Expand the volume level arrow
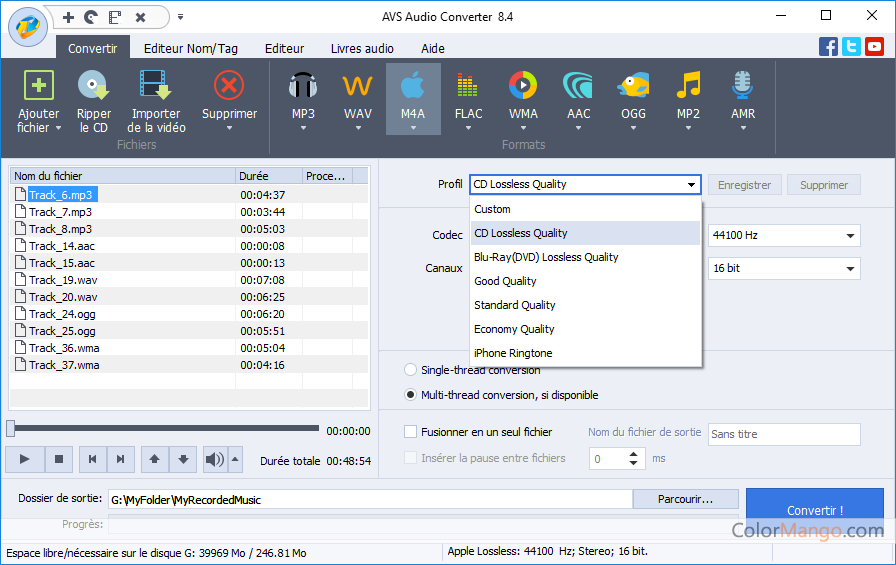 (x=235, y=459)
